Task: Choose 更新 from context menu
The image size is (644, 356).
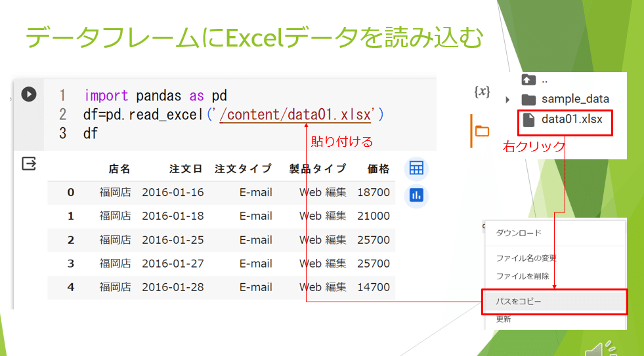Action: (504, 319)
